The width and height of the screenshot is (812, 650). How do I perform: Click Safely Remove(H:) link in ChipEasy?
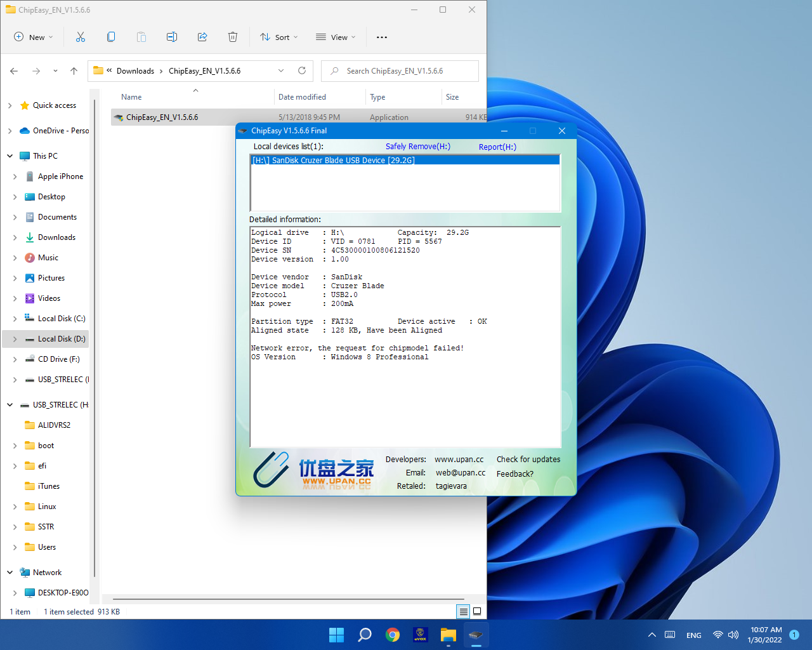(x=418, y=147)
